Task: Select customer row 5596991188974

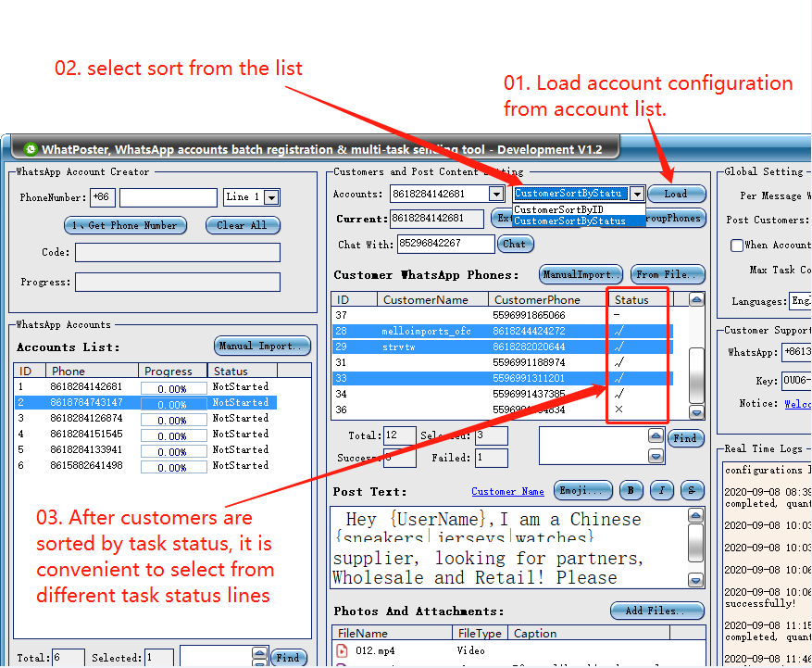Action: point(503,362)
